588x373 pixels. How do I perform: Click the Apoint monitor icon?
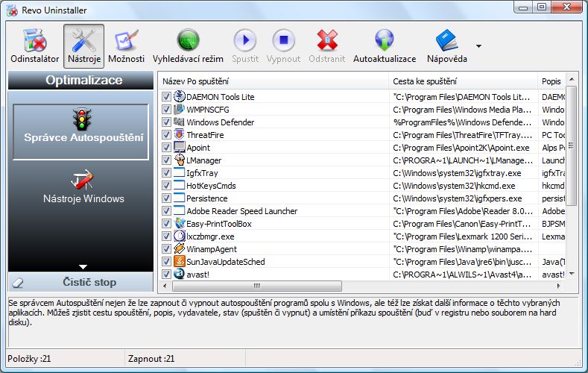click(180, 147)
